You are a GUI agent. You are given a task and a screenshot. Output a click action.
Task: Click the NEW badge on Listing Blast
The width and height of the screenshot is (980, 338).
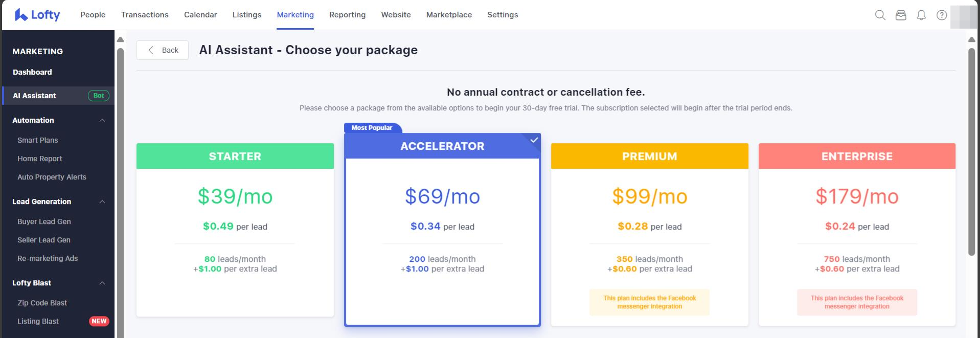pos(99,321)
